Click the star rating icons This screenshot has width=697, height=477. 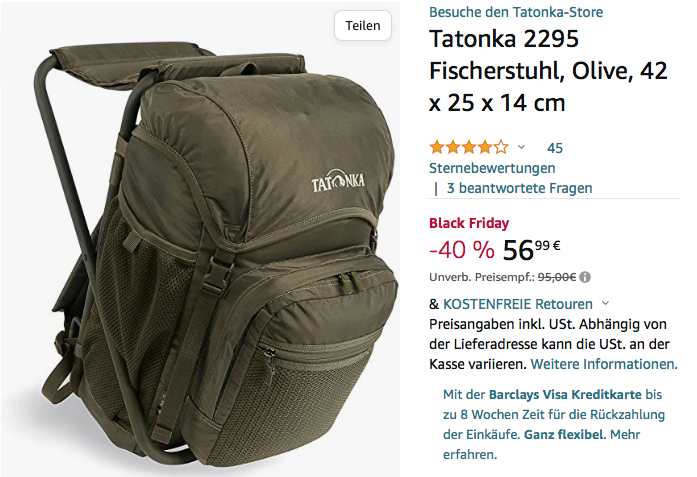pos(469,147)
